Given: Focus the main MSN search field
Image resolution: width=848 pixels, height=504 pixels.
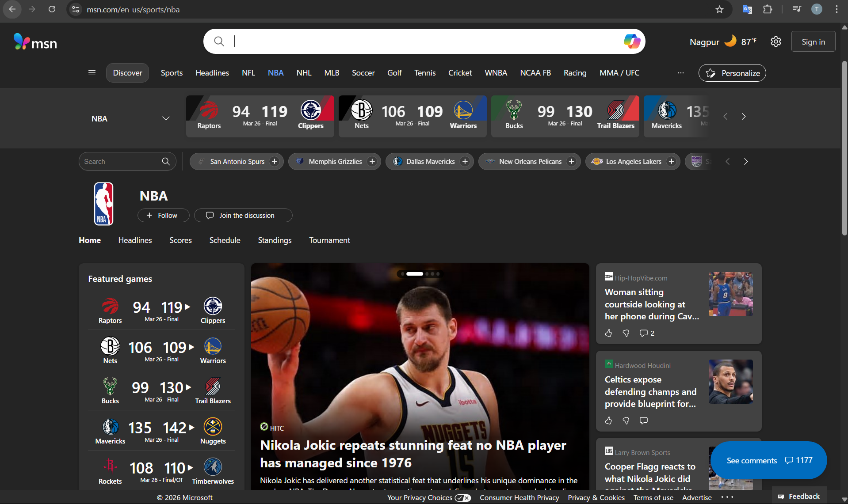Looking at the screenshot, I should coord(424,42).
